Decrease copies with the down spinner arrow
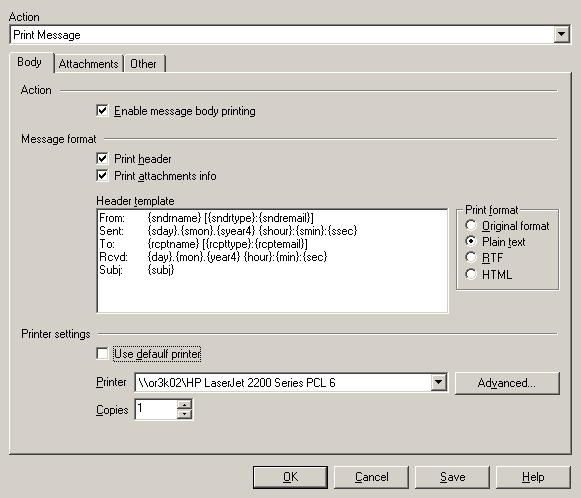Screen dimensions: 581x498 [184, 414]
